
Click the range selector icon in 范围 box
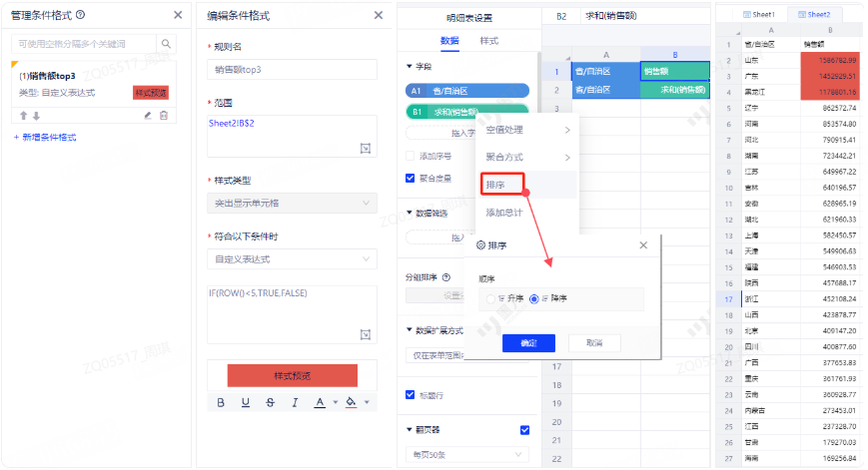(x=366, y=148)
